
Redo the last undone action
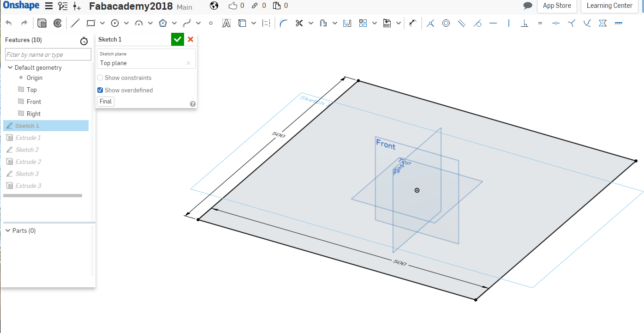click(24, 23)
